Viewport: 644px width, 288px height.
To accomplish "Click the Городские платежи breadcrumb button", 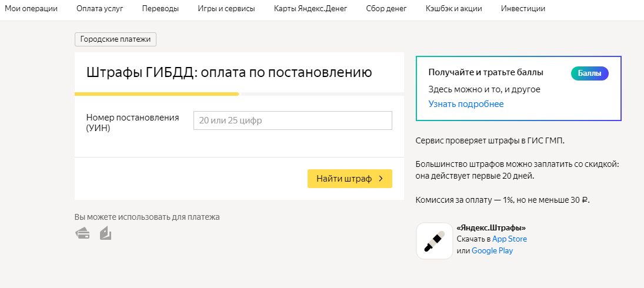I will point(115,39).
